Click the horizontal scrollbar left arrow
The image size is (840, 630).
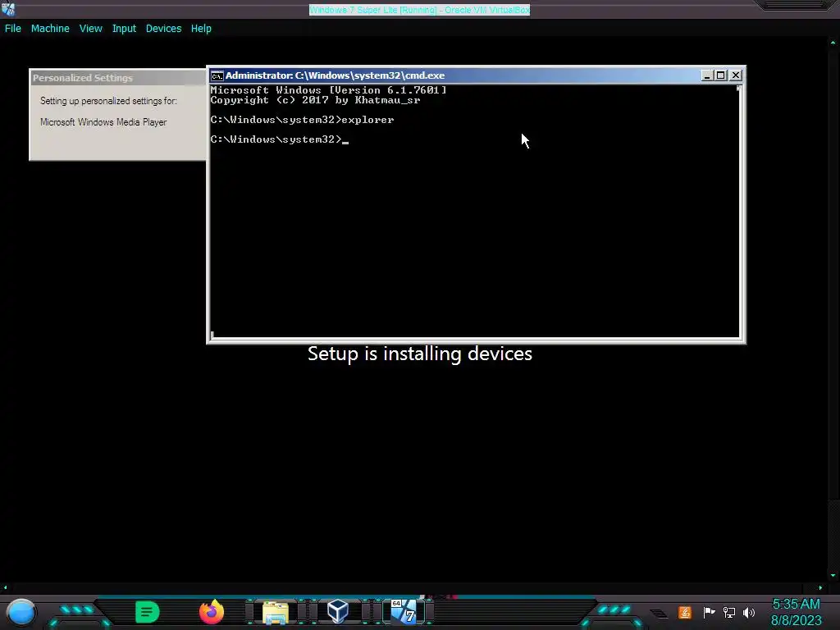(6, 587)
